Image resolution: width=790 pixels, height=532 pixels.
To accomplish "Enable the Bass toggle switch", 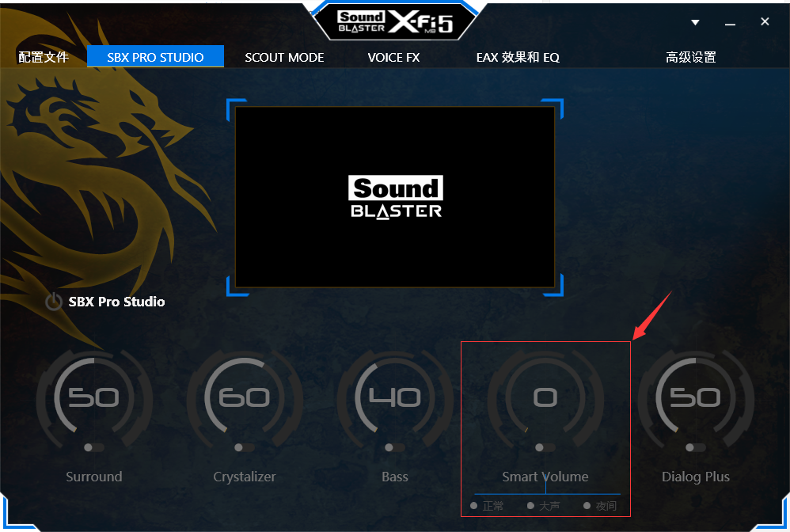I will click(x=394, y=447).
